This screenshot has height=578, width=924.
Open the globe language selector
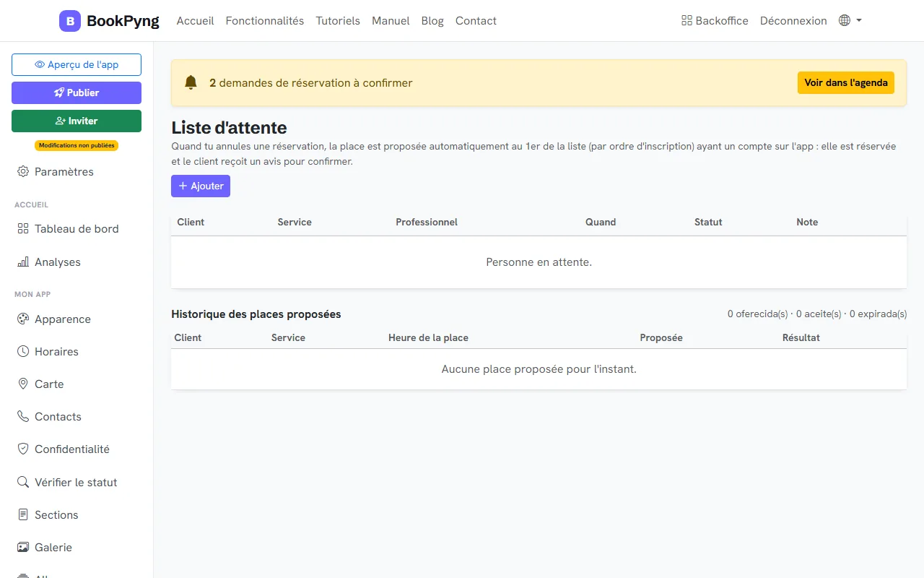(x=850, y=21)
